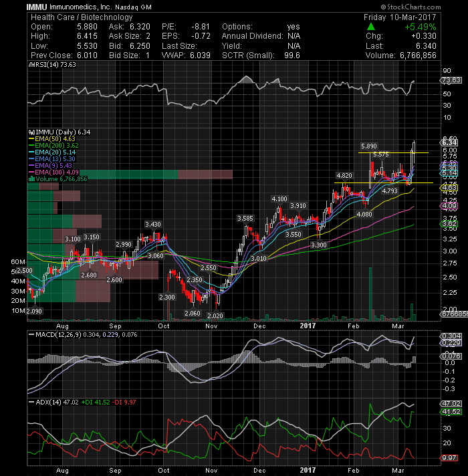Click the line icon beside RSI(14) label
Screen dimensions: 468x476
pos(30,65)
